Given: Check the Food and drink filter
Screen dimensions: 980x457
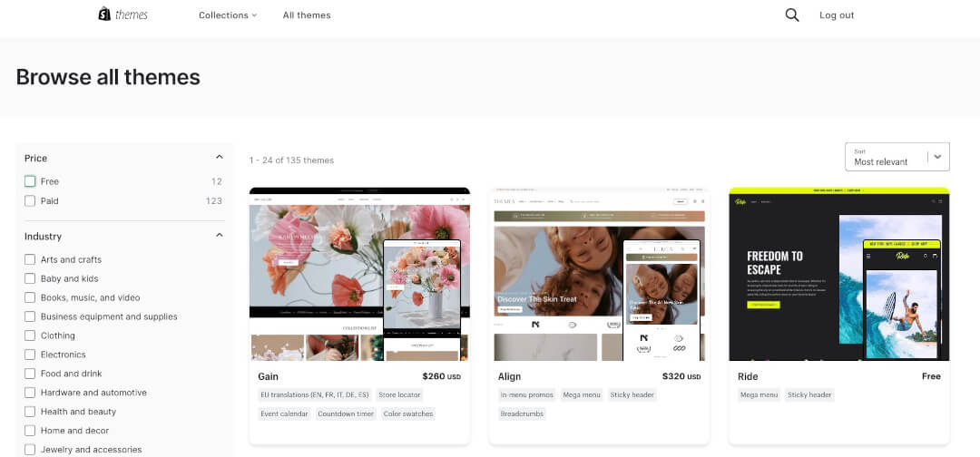Looking at the screenshot, I should tap(30, 374).
